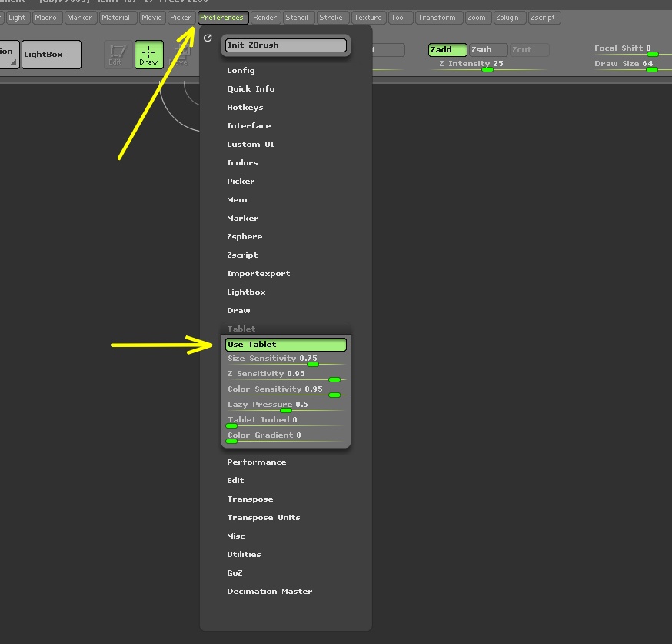Adjust the Tablet Imbed slider
This screenshot has width=672, height=644.
click(x=286, y=422)
